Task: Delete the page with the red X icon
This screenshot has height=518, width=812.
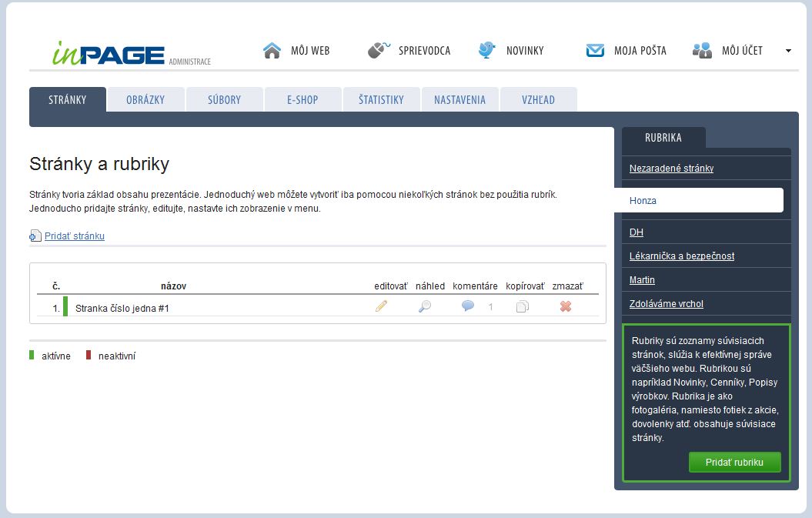Action: (x=566, y=306)
